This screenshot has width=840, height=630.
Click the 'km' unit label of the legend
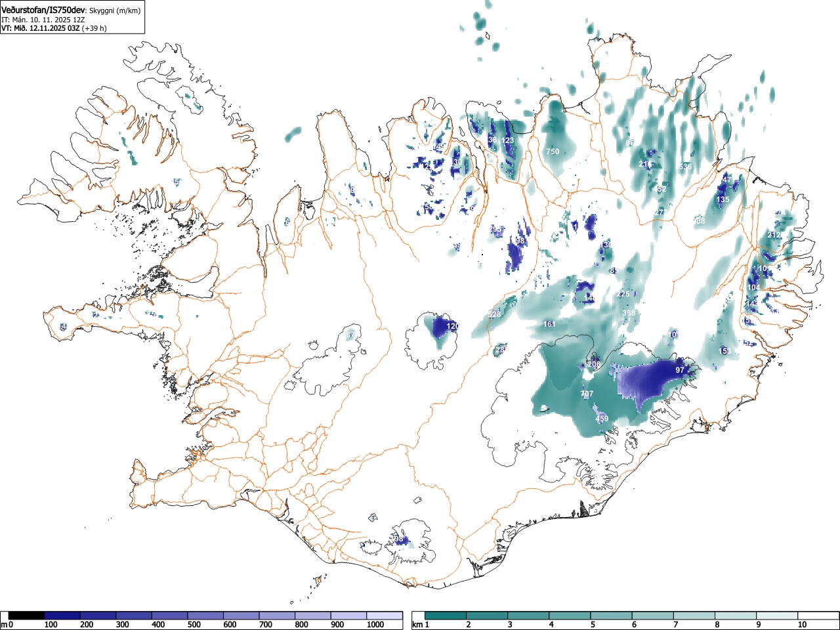417,625
